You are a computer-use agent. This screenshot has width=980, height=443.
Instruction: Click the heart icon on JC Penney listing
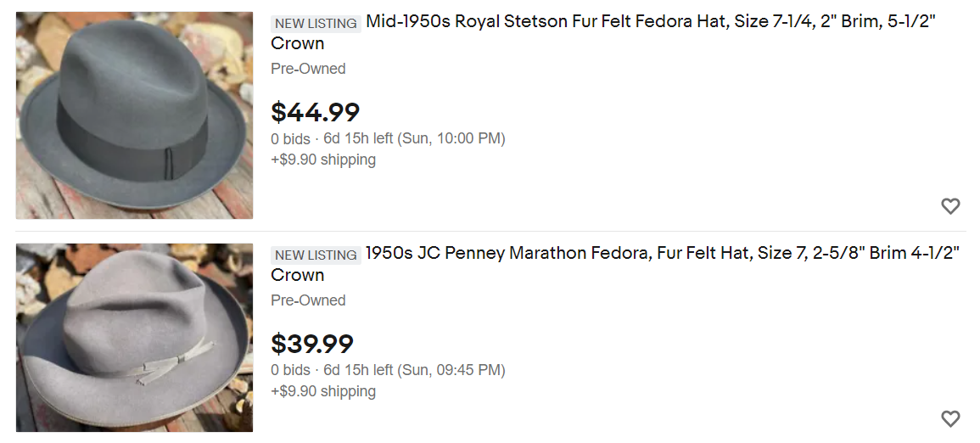click(x=950, y=418)
